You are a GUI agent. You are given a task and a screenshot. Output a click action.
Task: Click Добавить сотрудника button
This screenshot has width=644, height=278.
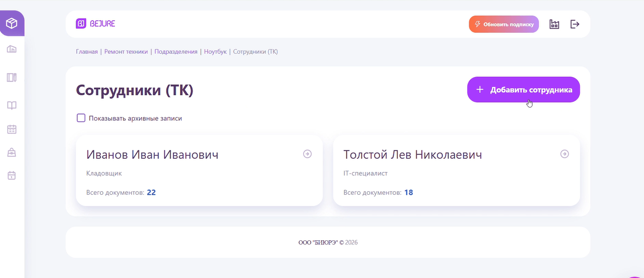523,89
